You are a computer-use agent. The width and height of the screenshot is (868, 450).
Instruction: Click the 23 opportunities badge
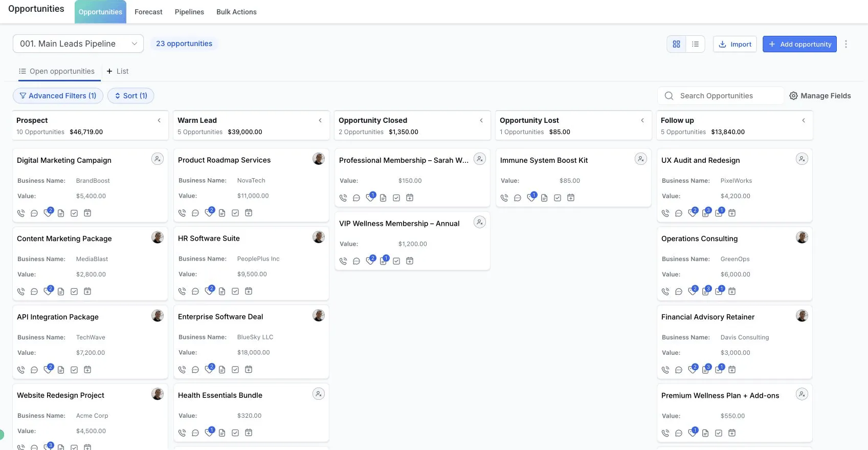(x=184, y=44)
